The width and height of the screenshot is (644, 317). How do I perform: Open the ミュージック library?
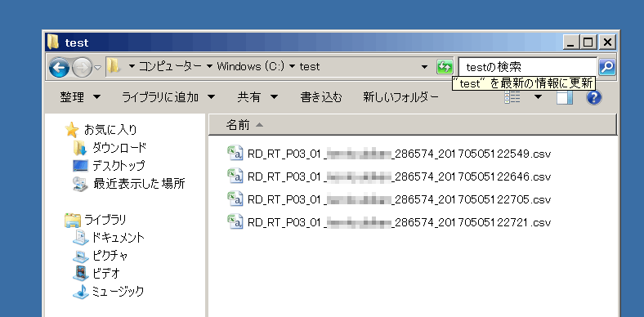pyautogui.click(x=119, y=292)
